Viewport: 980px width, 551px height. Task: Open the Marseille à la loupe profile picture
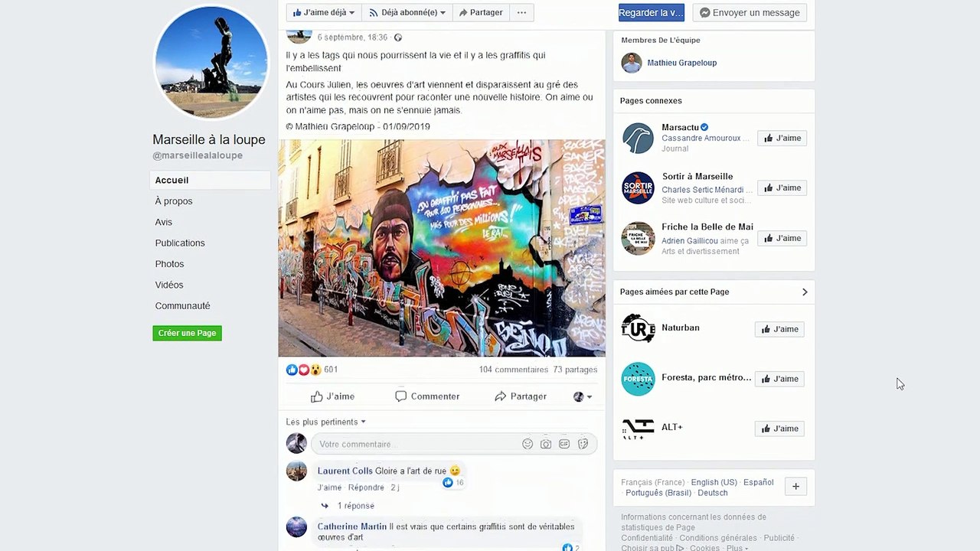pos(211,62)
